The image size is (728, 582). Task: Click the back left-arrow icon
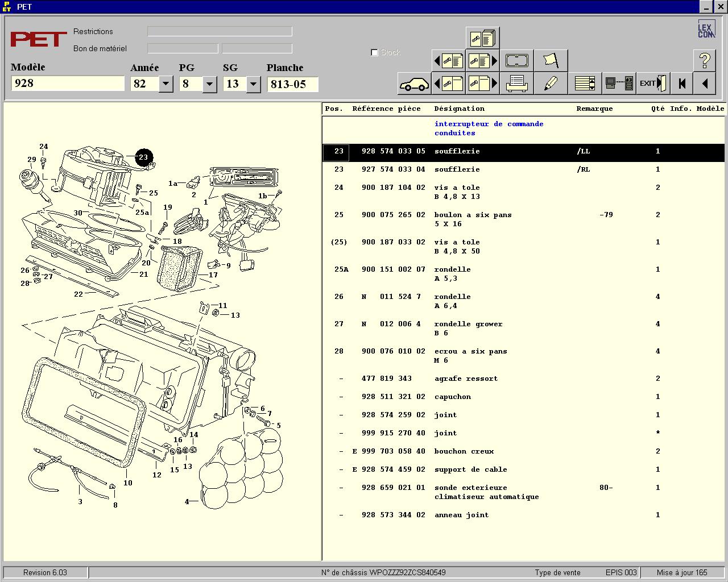coord(705,84)
